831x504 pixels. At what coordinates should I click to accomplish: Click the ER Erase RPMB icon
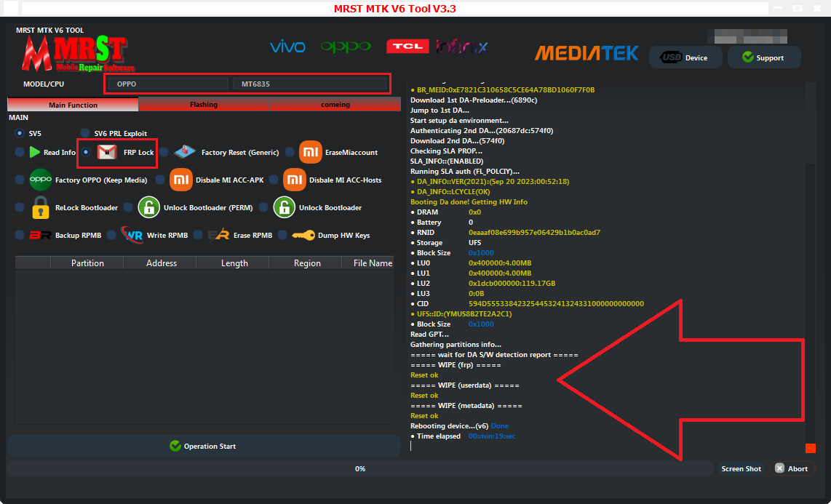click(x=218, y=235)
